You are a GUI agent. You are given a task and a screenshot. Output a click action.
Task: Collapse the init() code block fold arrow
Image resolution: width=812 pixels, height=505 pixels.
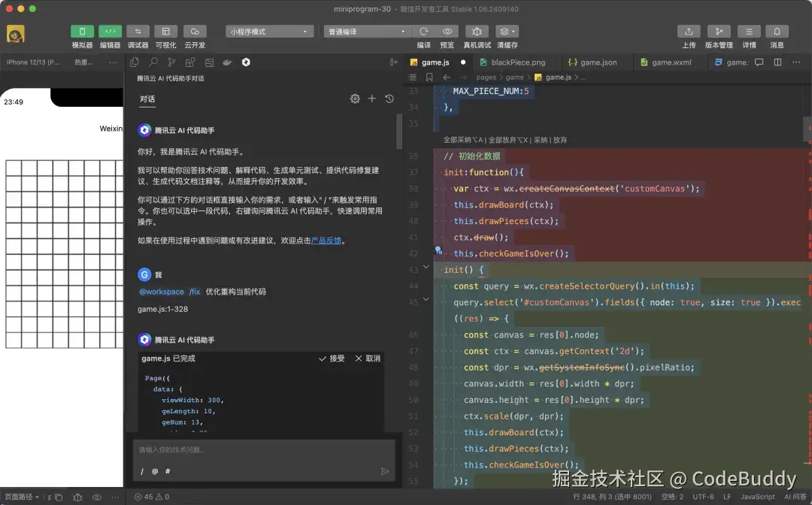426,266
